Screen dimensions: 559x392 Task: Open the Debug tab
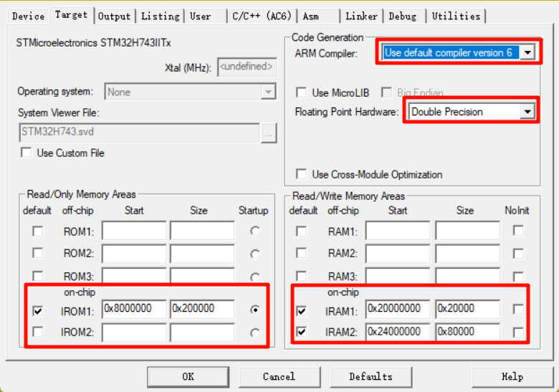click(403, 16)
